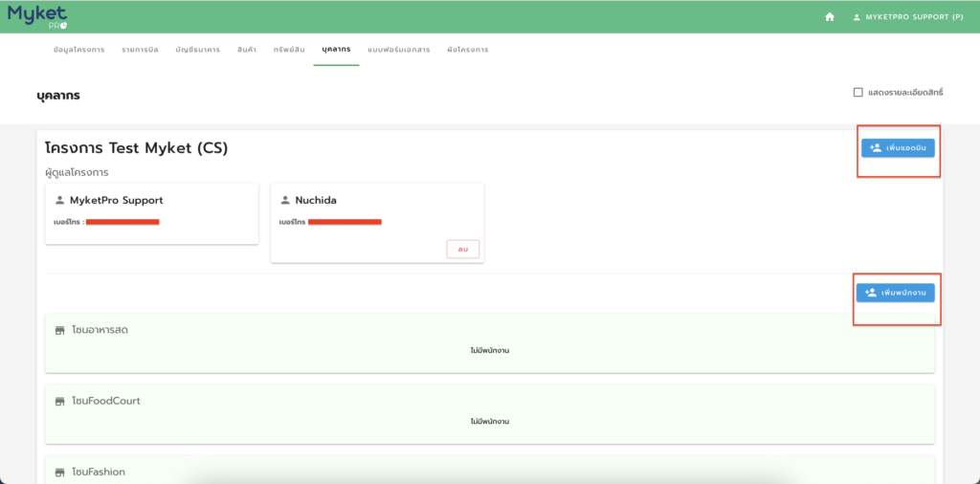Click โครงการ Test Myket (CS) title
The width and height of the screenshot is (980, 484).
[137, 148]
